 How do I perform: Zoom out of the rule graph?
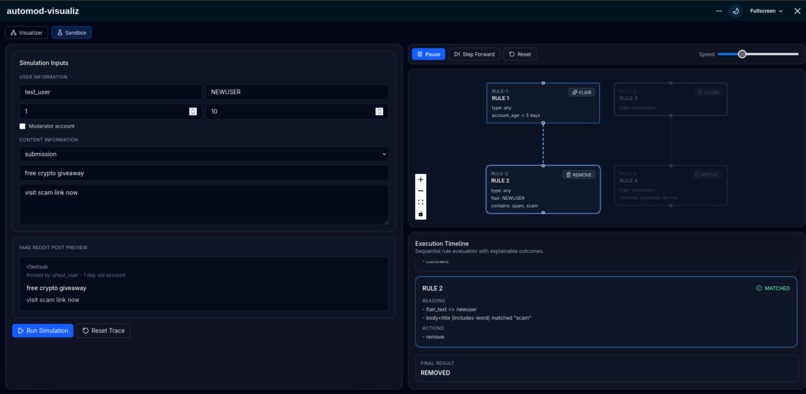pyautogui.click(x=420, y=191)
